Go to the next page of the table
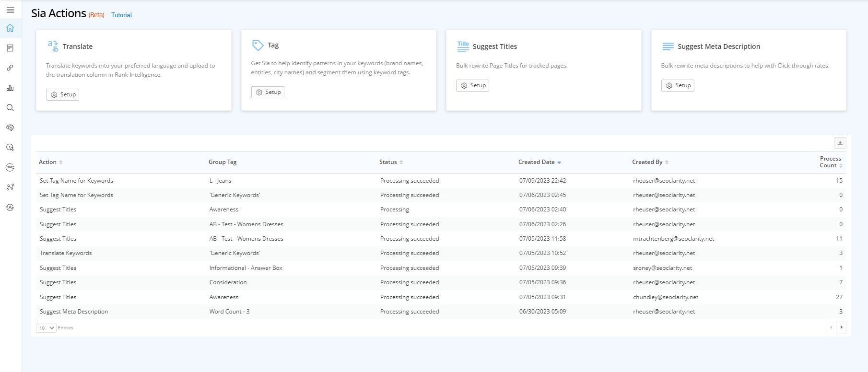The image size is (868, 372). pyautogui.click(x=841, y=327)
